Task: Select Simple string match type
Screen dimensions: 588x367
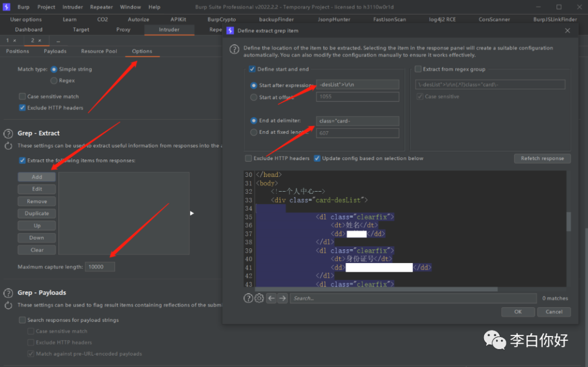Action: [x=54, y=69]
